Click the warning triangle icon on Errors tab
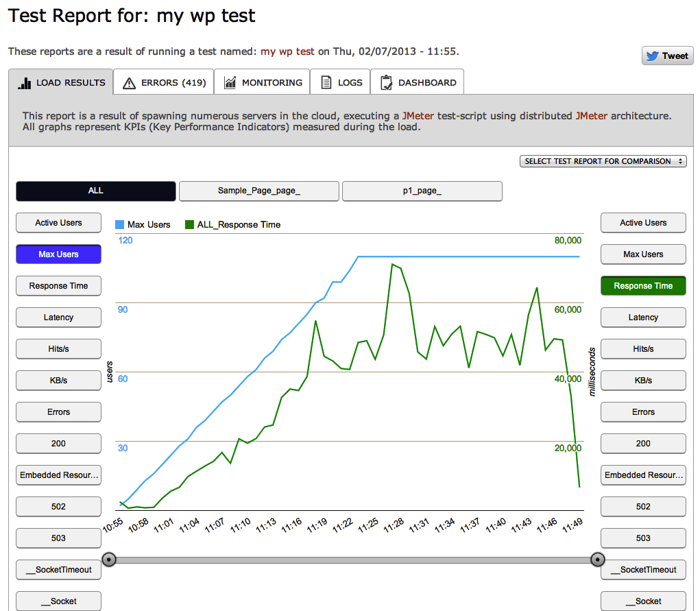 click(129, 83)
